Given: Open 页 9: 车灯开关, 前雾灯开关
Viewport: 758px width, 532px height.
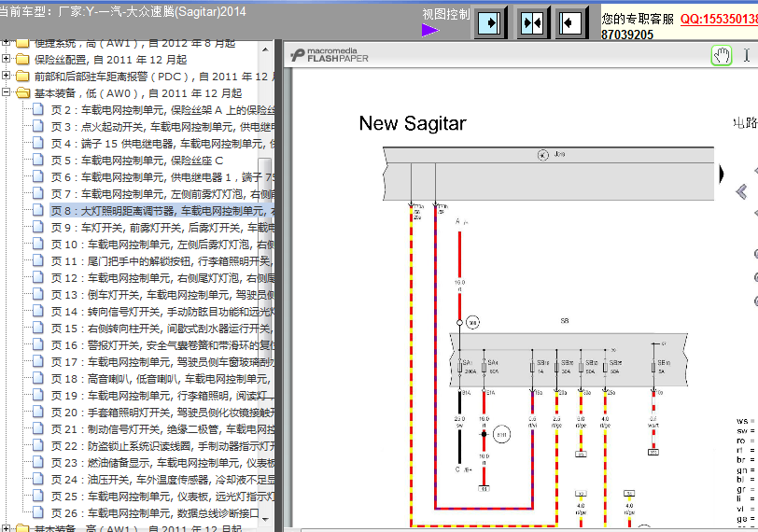Looking at the screenshot, I should pyautogui.click(x=162, y=228).
